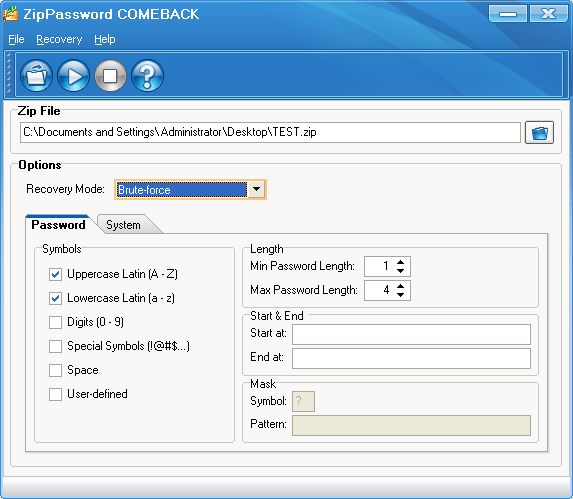The width and height of the screenshot is (573, 499).
Task: Start recovery with the Play toolbar button
Action: pyautogui.click(x=73, y=76)
